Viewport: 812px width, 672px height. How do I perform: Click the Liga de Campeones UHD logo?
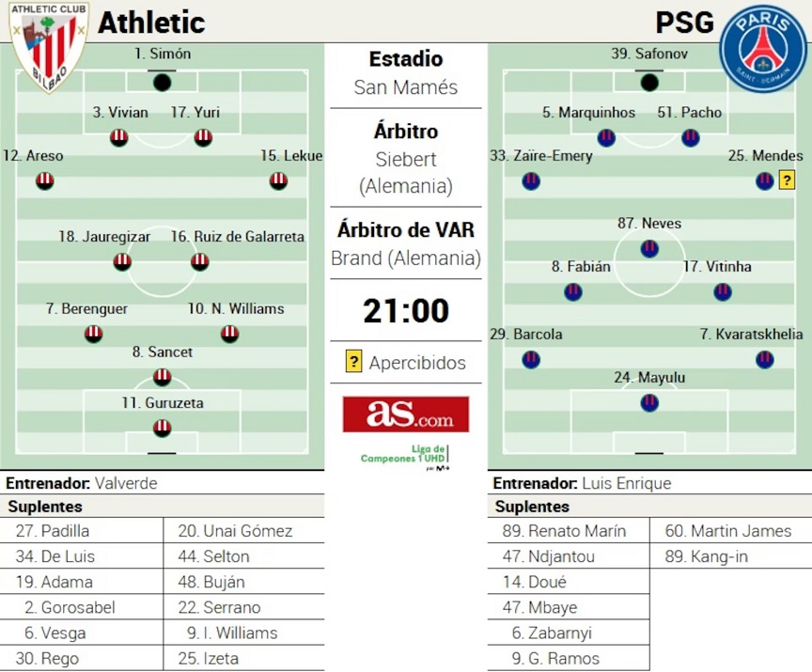click(x=405, y=457)
